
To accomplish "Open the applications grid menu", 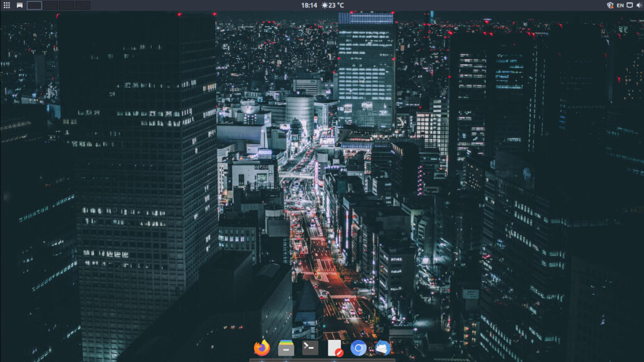I will tap(7, 5).
